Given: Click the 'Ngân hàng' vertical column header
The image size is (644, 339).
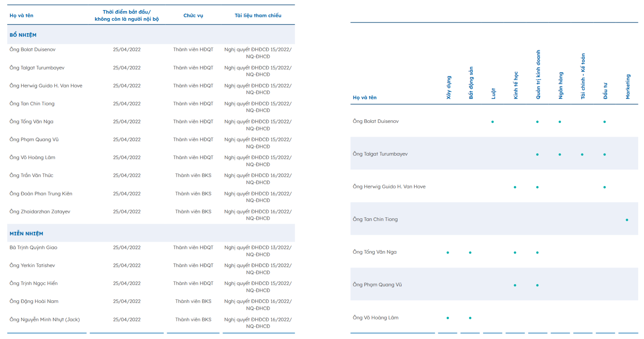Looking at the screenshot, I should tap(561, 86).
